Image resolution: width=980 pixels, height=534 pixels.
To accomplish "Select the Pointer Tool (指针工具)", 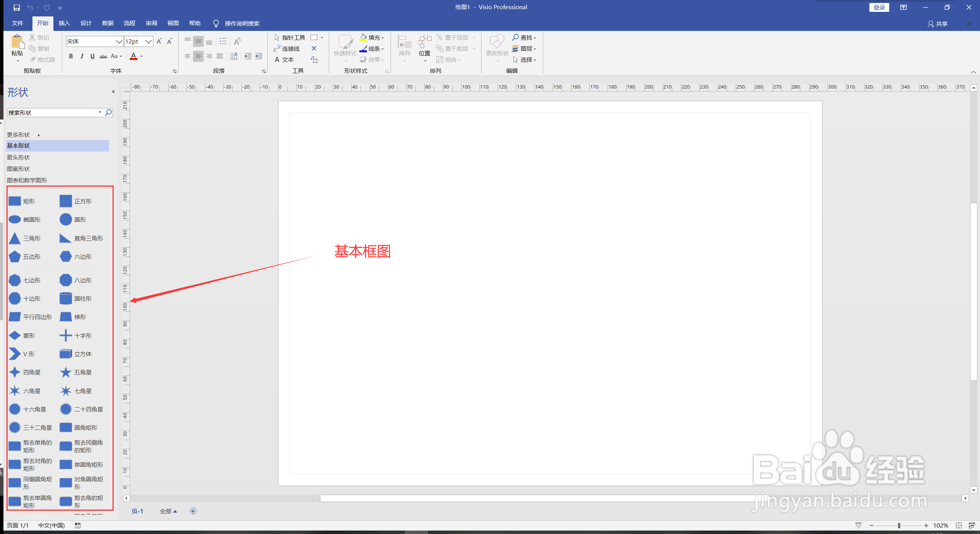I will 290,37.
